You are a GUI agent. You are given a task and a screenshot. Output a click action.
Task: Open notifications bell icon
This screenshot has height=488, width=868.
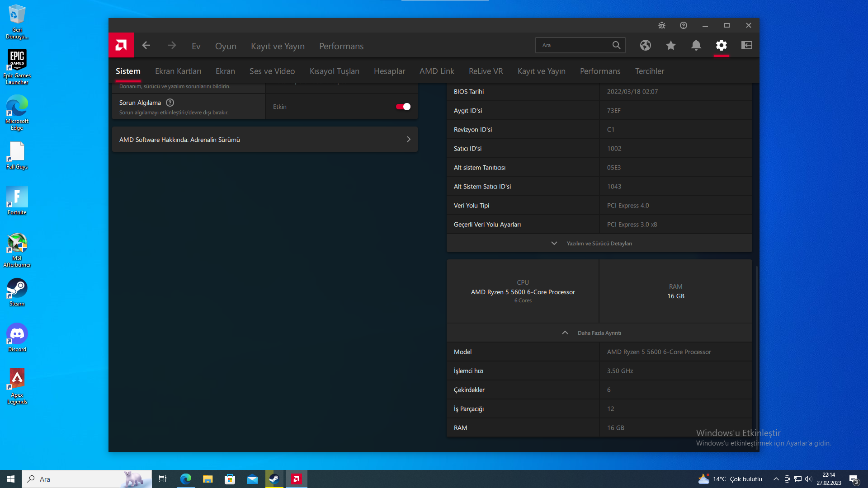(696, 45)
